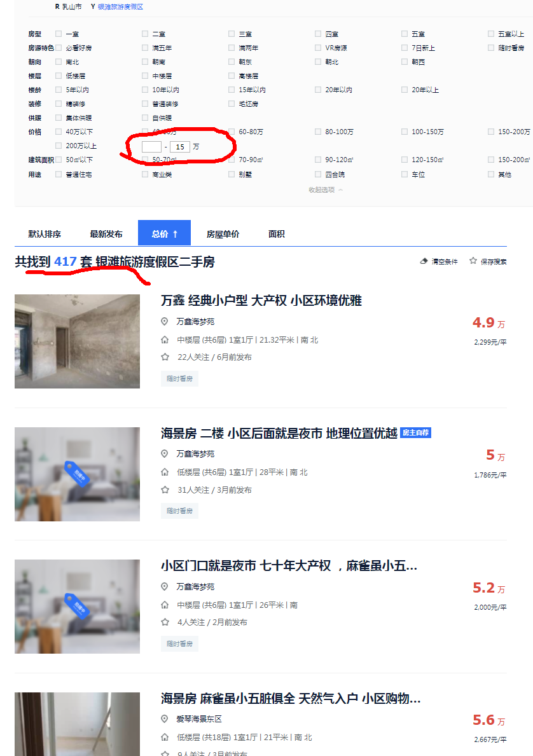Click the star icon beside 31人关注
Viewport: 533px width, 756px height.
click(x=165, y=490)
